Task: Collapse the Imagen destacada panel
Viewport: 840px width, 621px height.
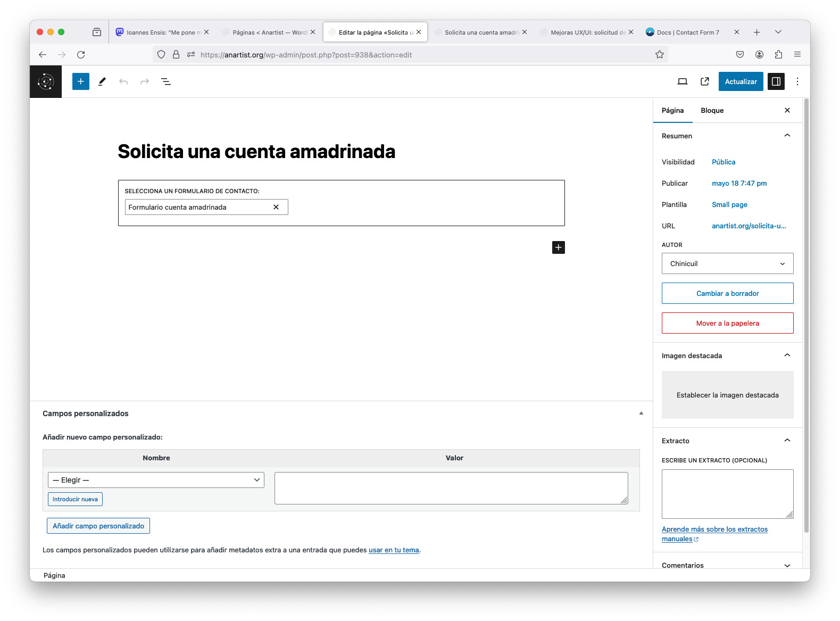Action: [x=787, y=355]
